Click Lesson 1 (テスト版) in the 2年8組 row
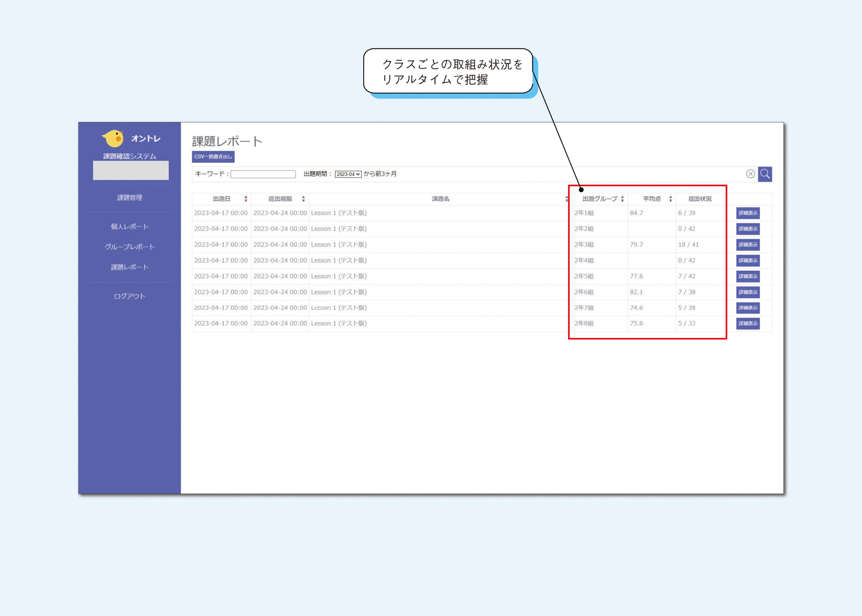Screen dimensions: 862x616 pyautogui.click(x=339, y=324)
